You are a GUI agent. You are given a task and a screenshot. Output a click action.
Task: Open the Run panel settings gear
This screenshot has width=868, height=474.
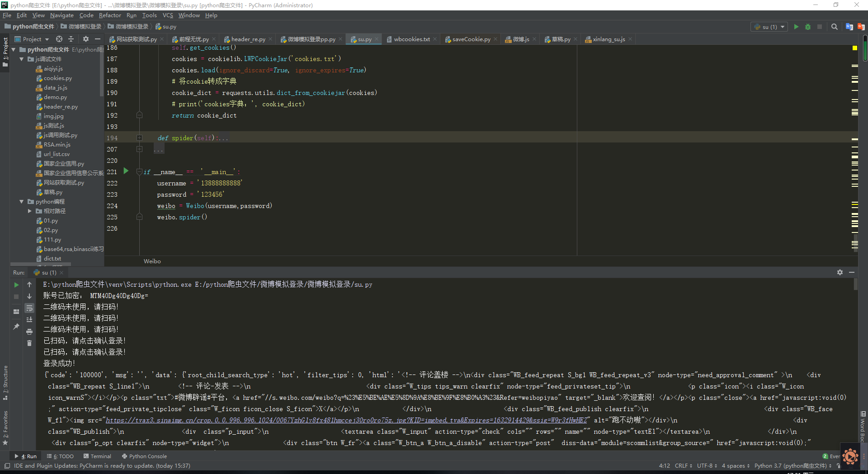point(840,272)
